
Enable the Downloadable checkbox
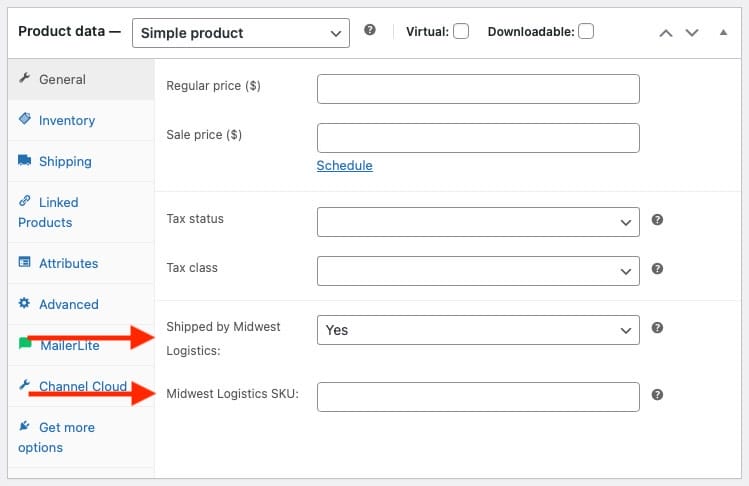(x=586, y=32)
